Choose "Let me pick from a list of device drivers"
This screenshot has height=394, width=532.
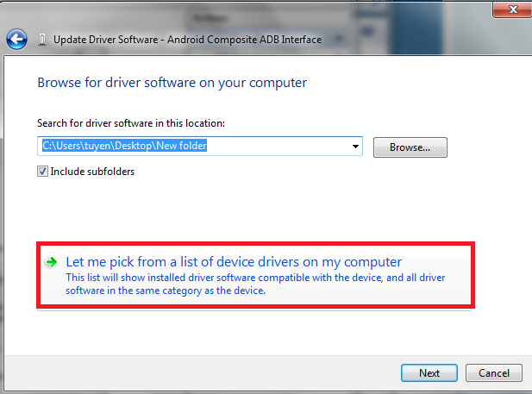click(x=234, y=262)
